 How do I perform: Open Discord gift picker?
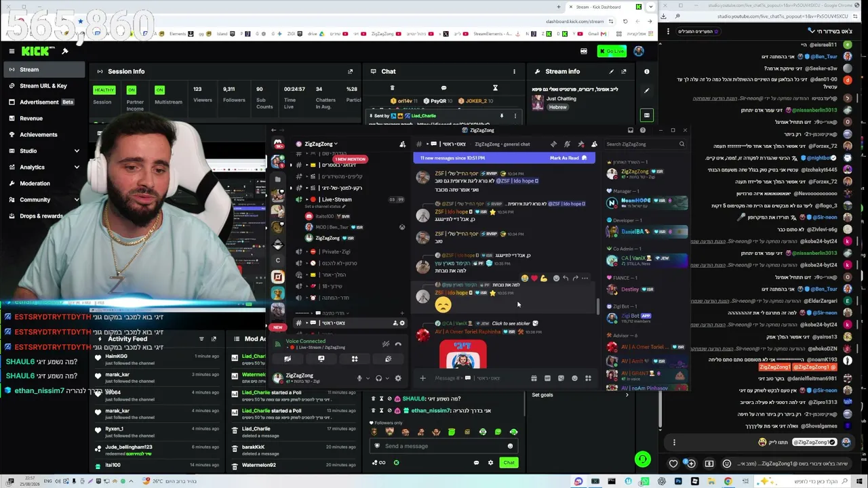click(x=534, y=378)
